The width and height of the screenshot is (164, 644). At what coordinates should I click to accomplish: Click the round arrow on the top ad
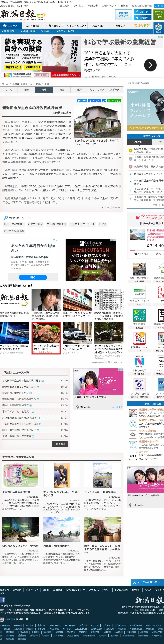[150, 65]
